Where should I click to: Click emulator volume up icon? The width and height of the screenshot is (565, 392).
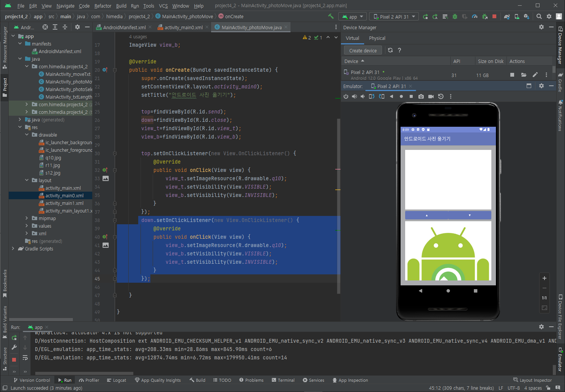coord(354,96)
